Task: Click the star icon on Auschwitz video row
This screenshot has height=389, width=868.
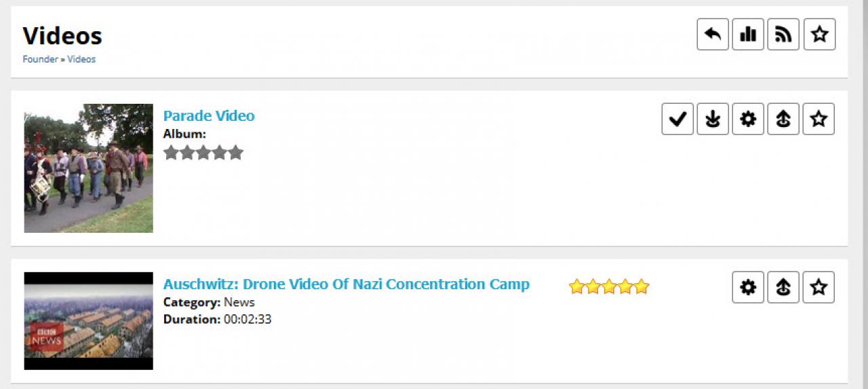Action: coord(818,288)
